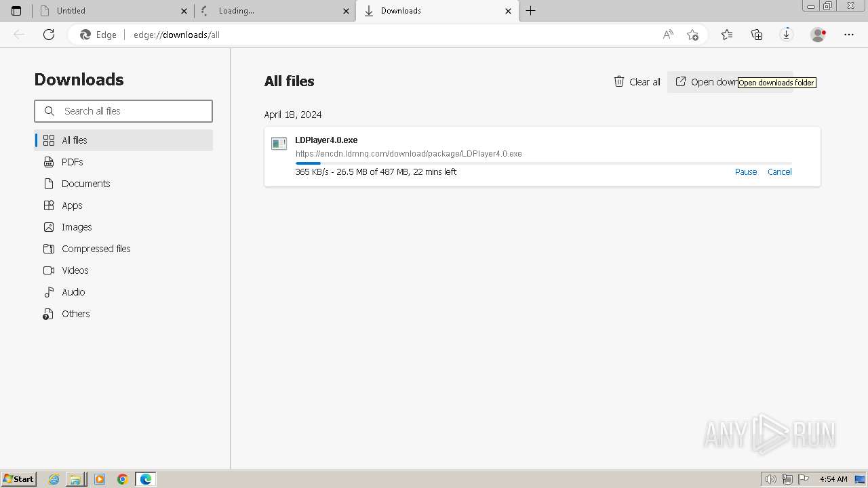Open a new tab with plus button

pos(531,11)
